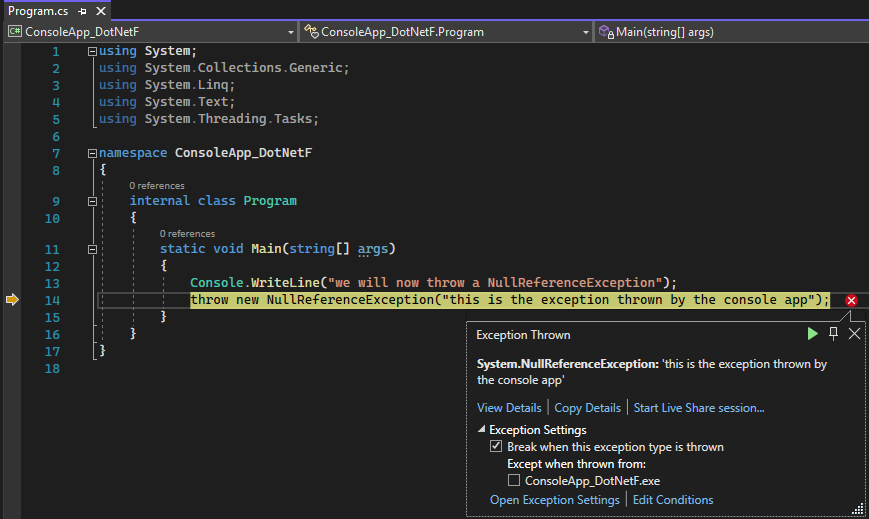
Task: Click the yellow current statement arrow in margin
Action: (12, 300)
